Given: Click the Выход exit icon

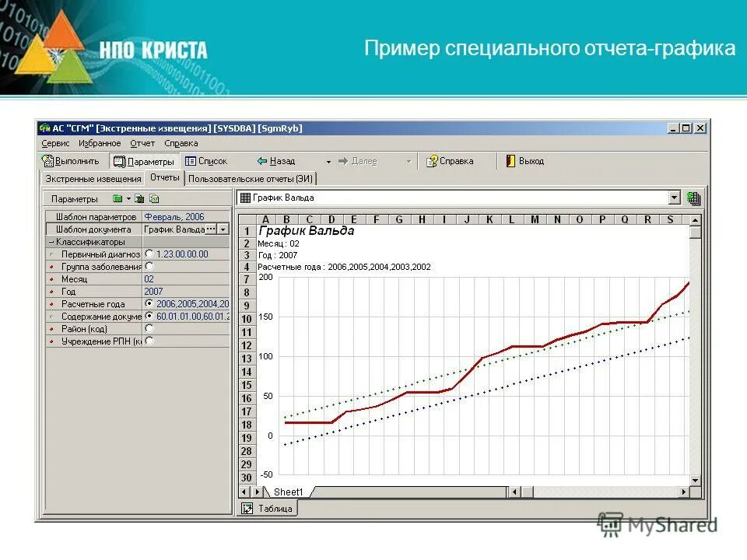Looking at the screenshot, I should click(x=510, y=161).
